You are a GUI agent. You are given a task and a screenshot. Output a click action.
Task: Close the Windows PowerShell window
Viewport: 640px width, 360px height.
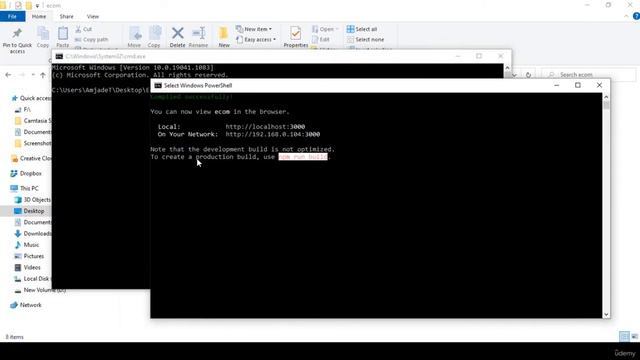(599, 85)
